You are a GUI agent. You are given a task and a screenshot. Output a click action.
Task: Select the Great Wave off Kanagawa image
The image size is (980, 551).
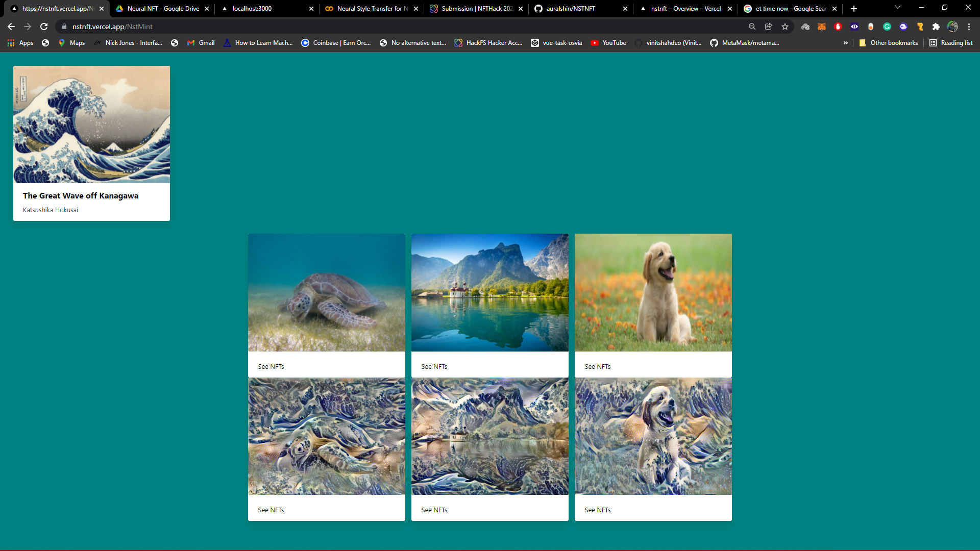coord(91,124)
